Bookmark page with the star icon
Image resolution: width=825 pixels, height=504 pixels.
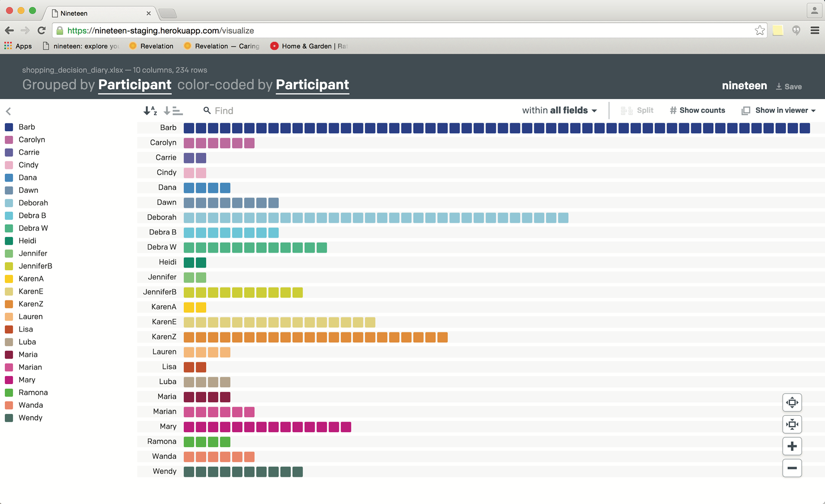760,31
